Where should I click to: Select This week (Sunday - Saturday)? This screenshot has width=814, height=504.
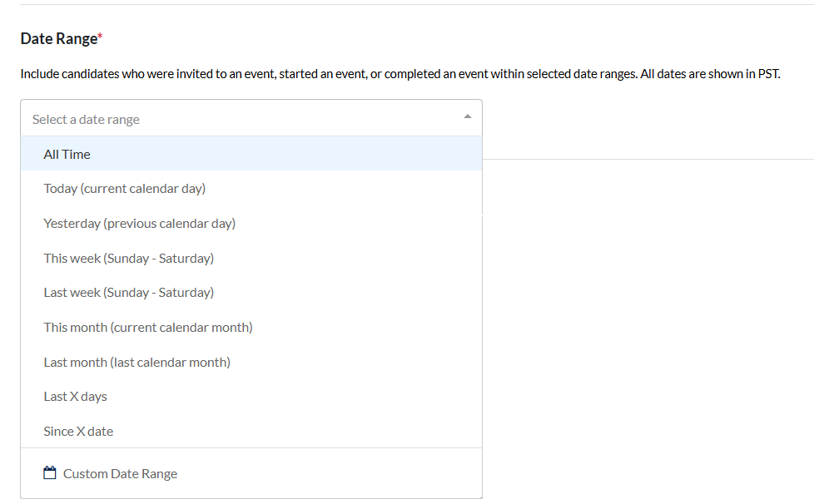pos(129,258)
